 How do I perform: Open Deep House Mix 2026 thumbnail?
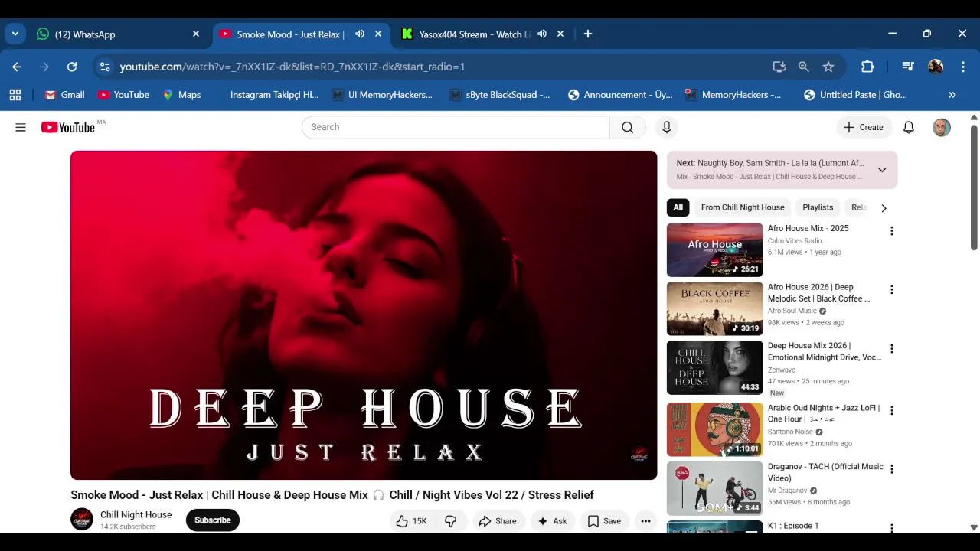(715, 368)
